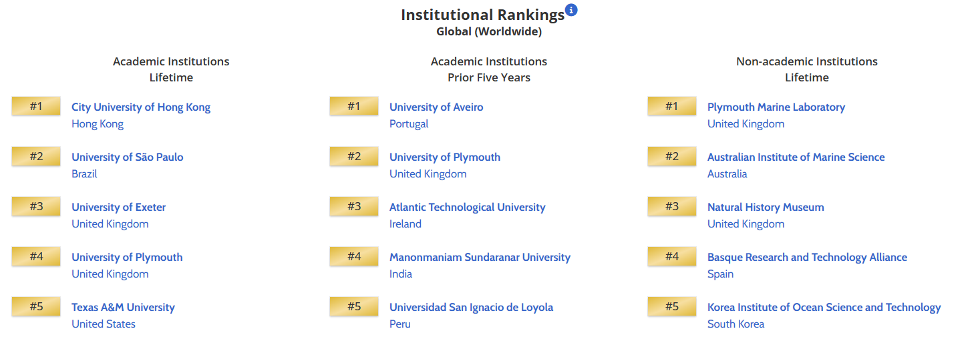This screenshot has width=980, height=351.
Task: Select Australian Institute of Marine Science
Action: (x=796, y=157)
